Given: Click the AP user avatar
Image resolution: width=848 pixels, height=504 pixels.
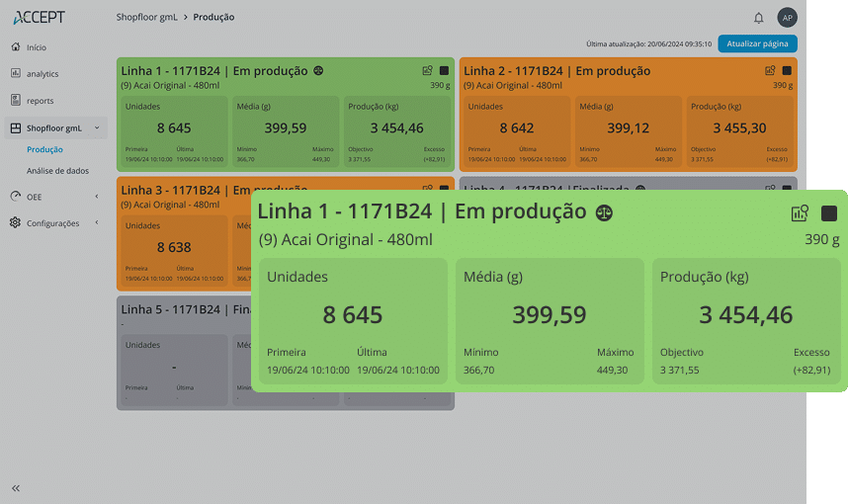Looking at the screenshot, I should pyautogui.click(x=787, y=18).
